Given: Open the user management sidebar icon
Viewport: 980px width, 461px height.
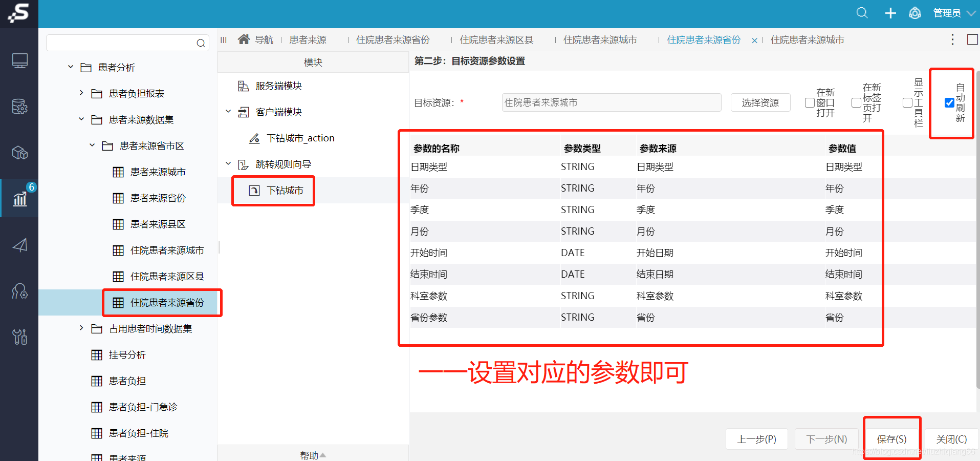Looking at the screenshot, I should point(19,291).
